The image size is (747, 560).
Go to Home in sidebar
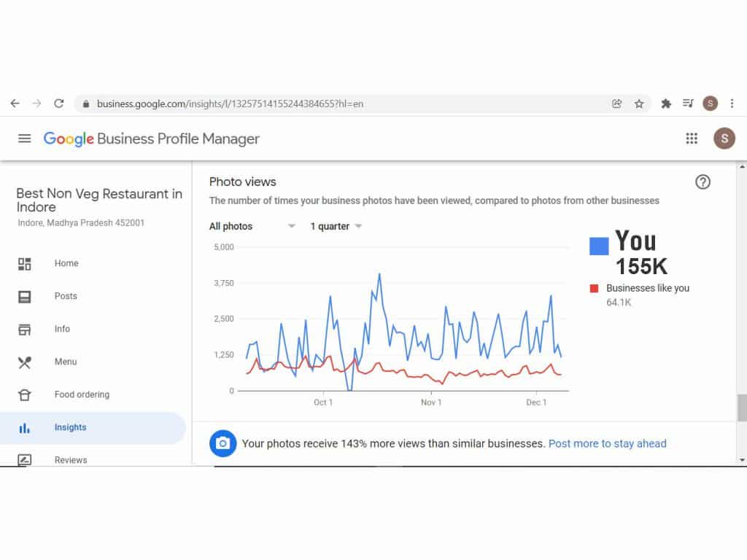(x=66, y=263)
